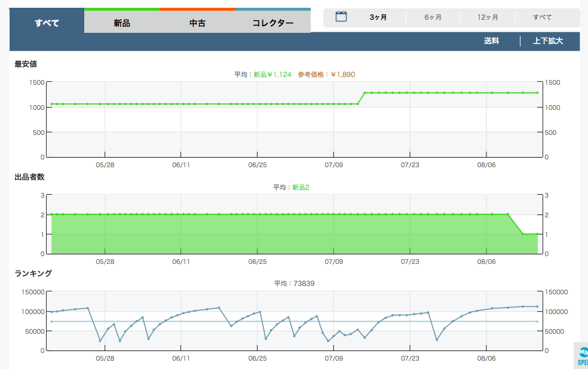588x369 pixels.
Task: Click the green filled area in the 出品者数 chart
Action: [269, 236]
